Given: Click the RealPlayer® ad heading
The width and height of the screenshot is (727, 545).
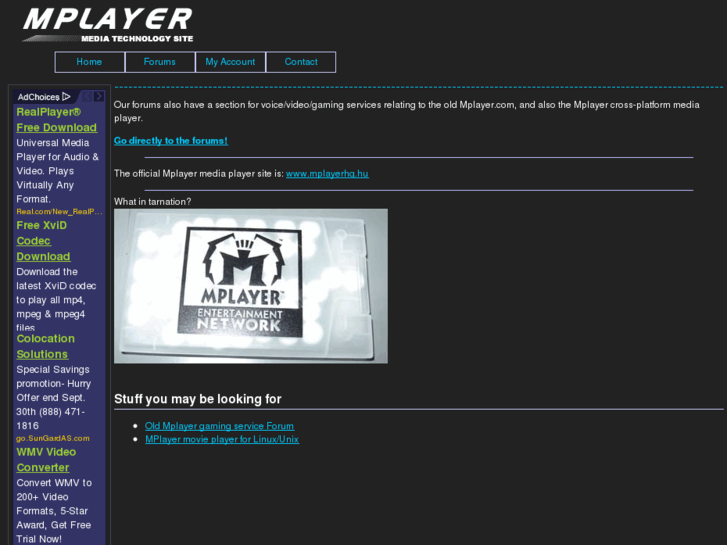Looking at the screenshot, I should pos(49,112).
